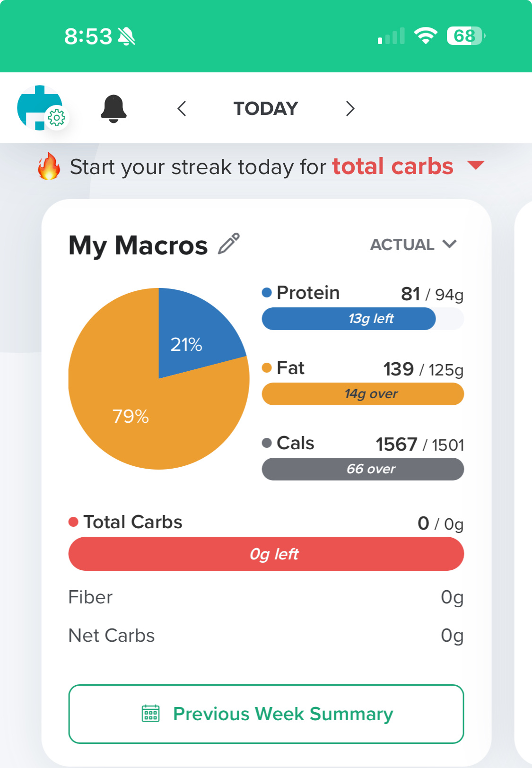Screen dimensions: 532x768
Task: Tap the Protein 13g left progress bar
Action: pyautogui.click(x=363, y=319)
